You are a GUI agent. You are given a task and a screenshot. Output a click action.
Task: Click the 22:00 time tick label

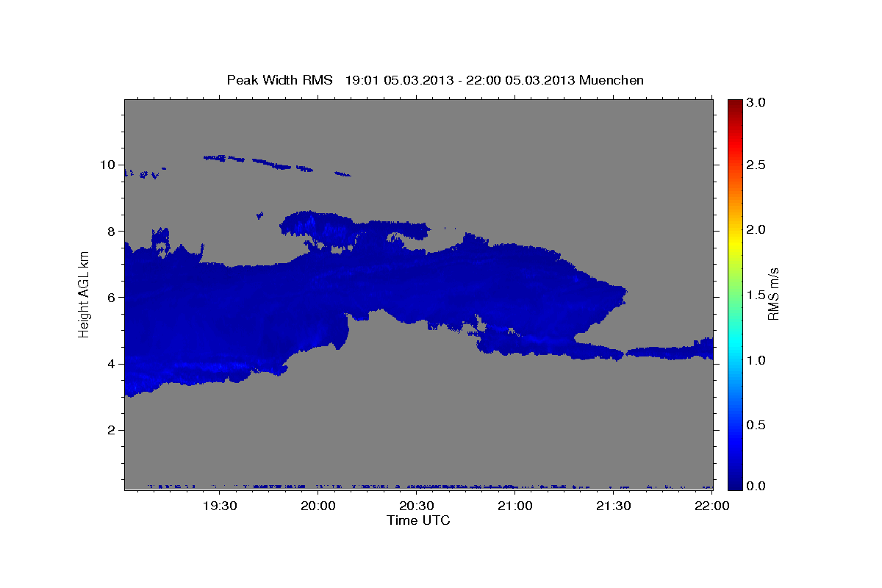coord(711,506)
